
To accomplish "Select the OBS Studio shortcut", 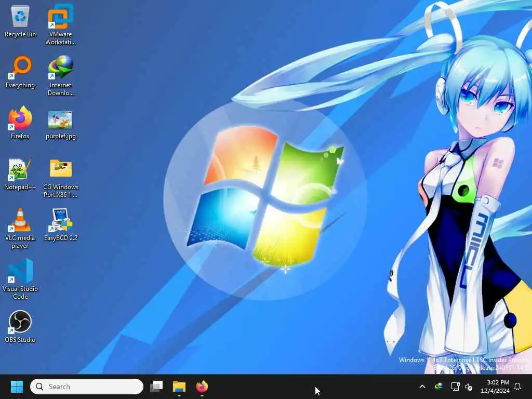I will (20, 326).
